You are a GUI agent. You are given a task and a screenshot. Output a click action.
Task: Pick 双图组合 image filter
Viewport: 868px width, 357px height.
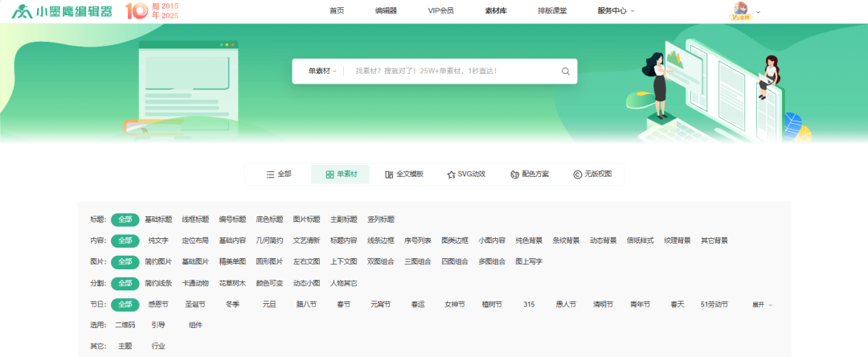[x=381, y=262]
